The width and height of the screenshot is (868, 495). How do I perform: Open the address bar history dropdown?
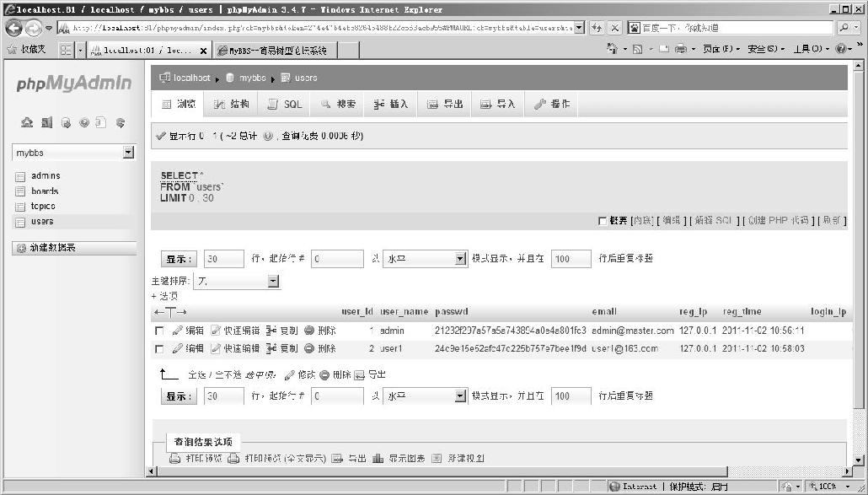[579, 28]
